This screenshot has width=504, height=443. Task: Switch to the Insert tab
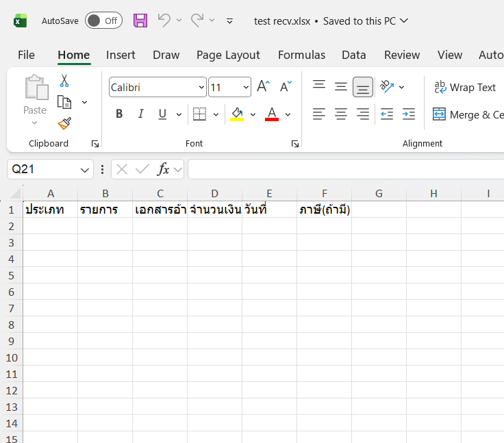(121, 55)
